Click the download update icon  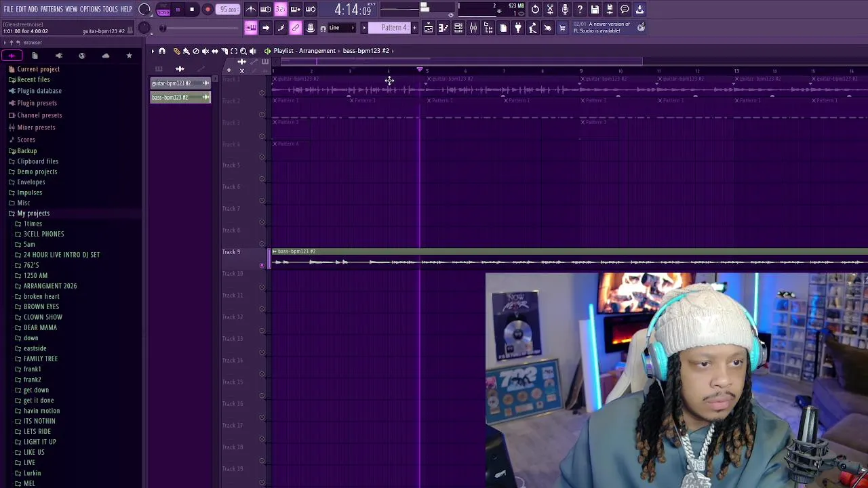[x=639, y=9]
